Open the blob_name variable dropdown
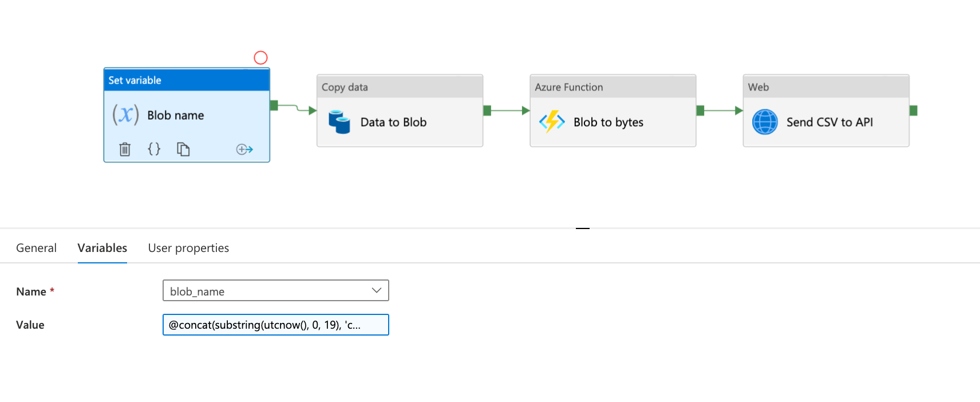 pyautogui.click(x=376, y=290)
